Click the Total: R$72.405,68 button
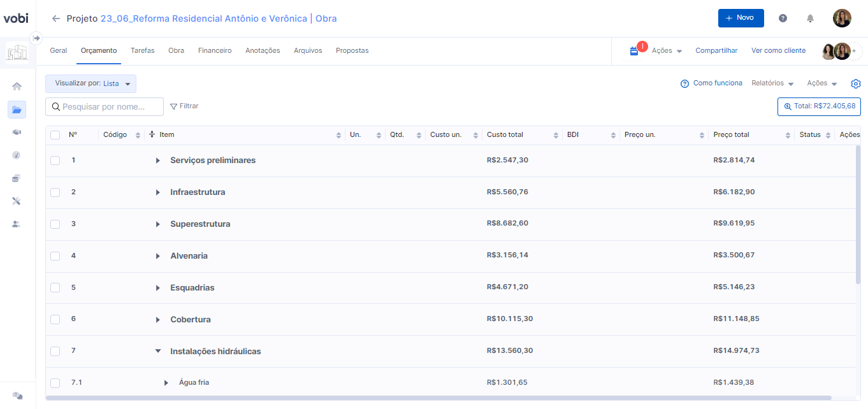Image resolution: width=868 pixels, height=409 pixels. point(819,106)
